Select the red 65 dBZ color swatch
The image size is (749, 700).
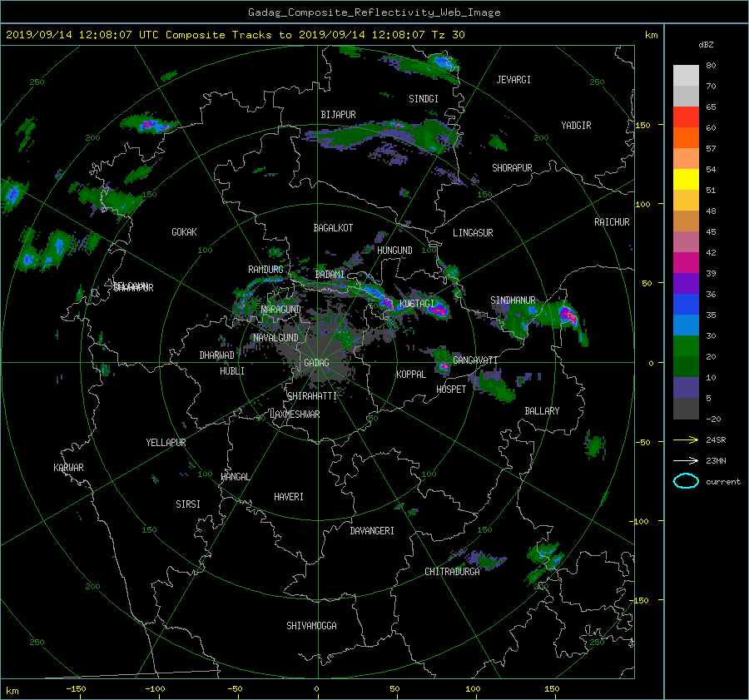tap(686, 117)
